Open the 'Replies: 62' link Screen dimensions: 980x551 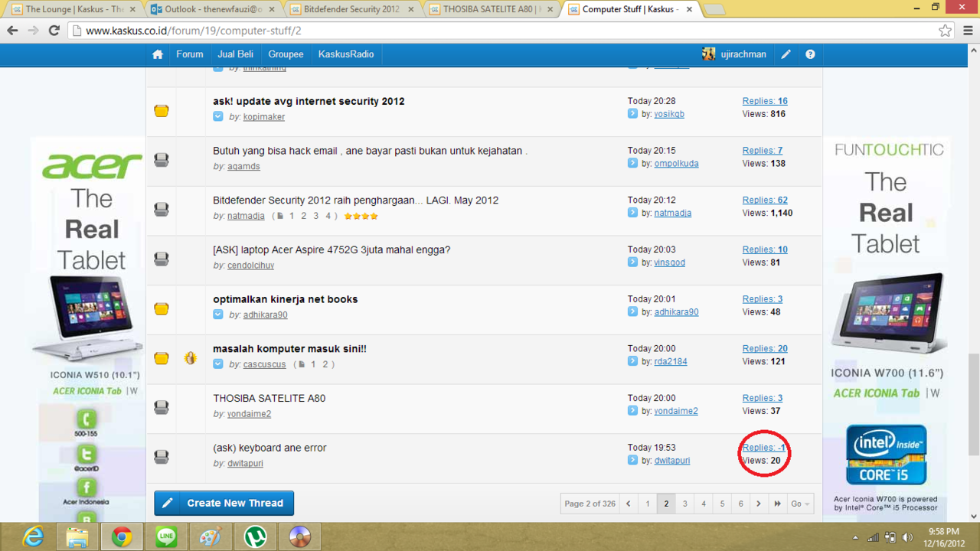tap(764, 201)
